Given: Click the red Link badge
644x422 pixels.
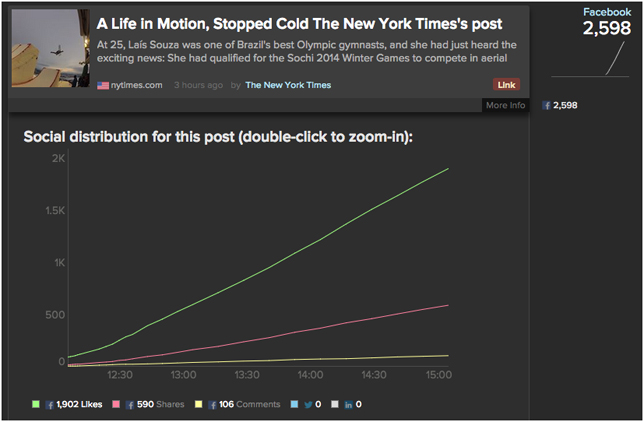Looking at the screenshot, I should (x=506, y=85).
